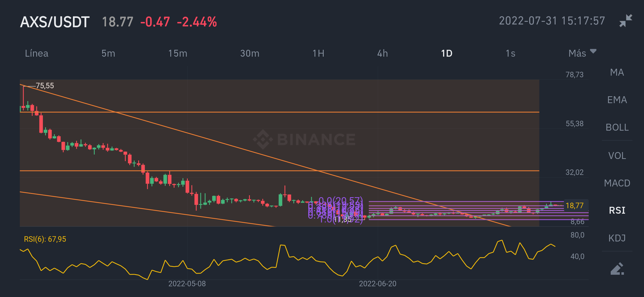Image resolution: width=644 pixels, height=297 pixels.
Task: Select the 4h timeframe
Action: click(x=383, y=53)
